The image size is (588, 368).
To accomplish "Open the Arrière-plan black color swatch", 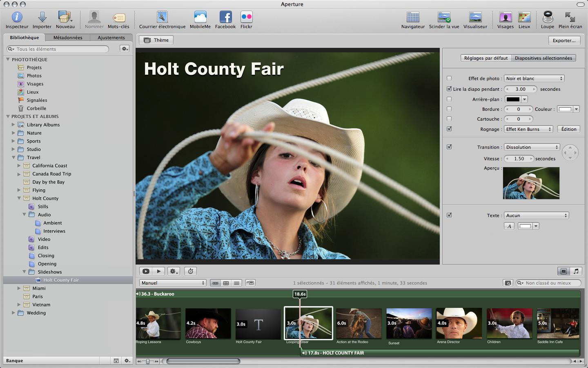I will tap(513, 99).
